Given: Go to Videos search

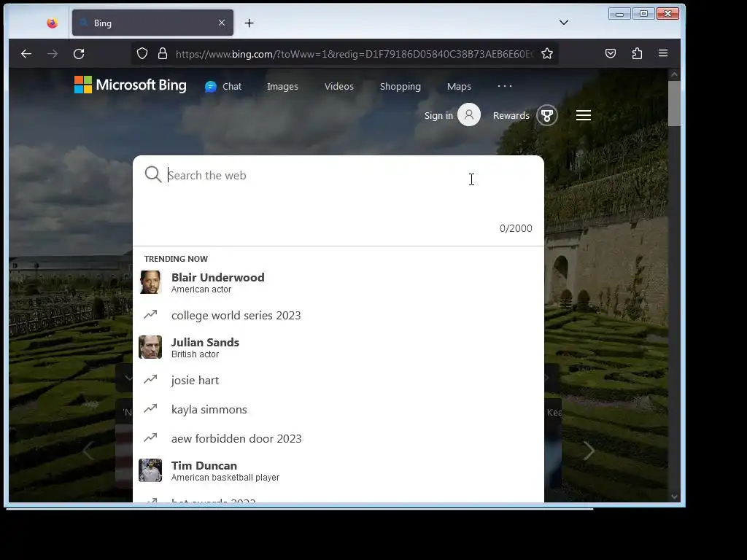Looking at the screenshot, I should pyautogui.click(x=339, y=87).
